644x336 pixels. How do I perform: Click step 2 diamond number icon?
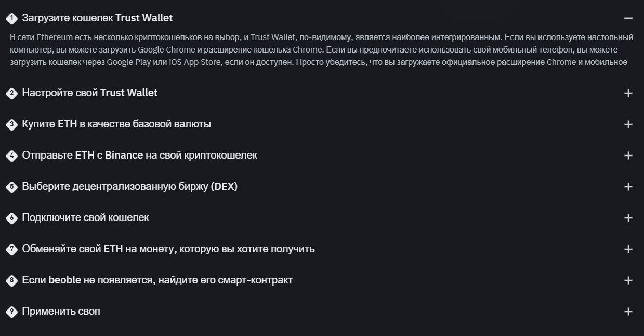(11, 93)
